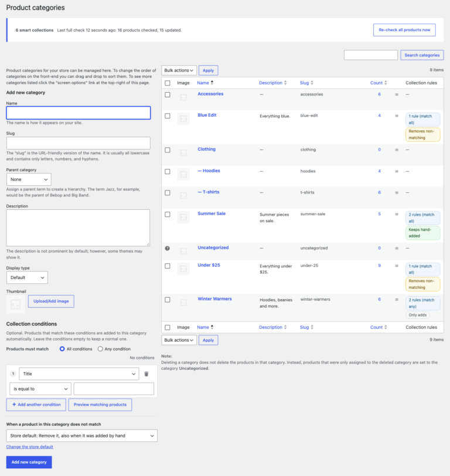Click Blue Edit image placeholder
This screenshot has height=476, width=450.
(x=183, y=118)
